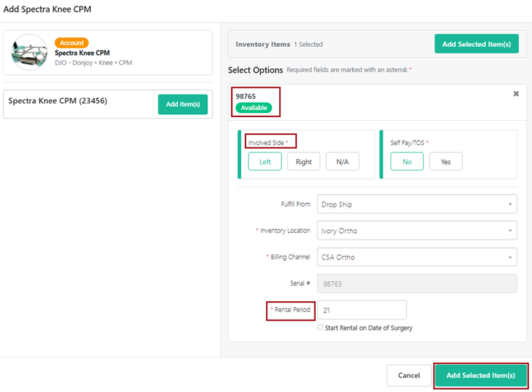The width and height of the screenshot is (532, 392).
Task: Set Self Pay/TOS to Yes
Action: (x=446, y=162)
